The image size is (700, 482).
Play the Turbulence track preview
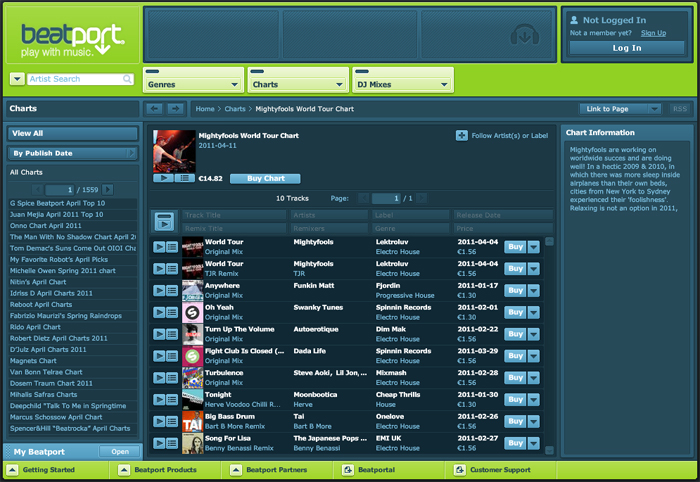[159, 378]
